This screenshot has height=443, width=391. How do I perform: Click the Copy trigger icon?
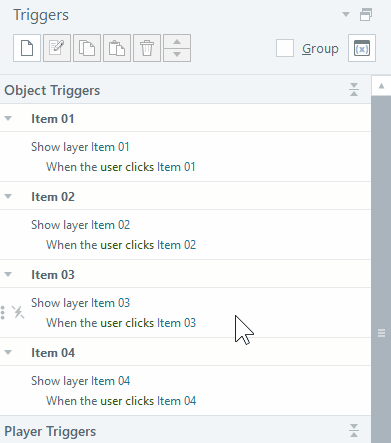point(87,48)
